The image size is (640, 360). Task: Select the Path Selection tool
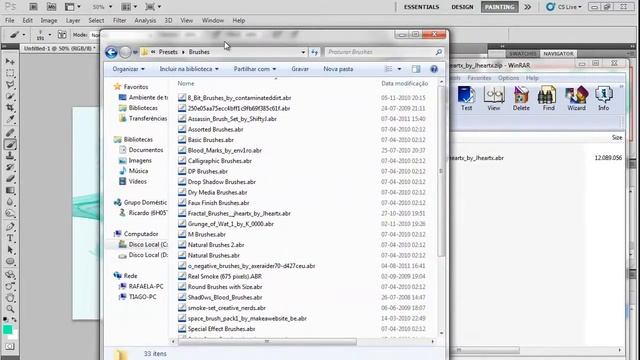click(10, 250)
